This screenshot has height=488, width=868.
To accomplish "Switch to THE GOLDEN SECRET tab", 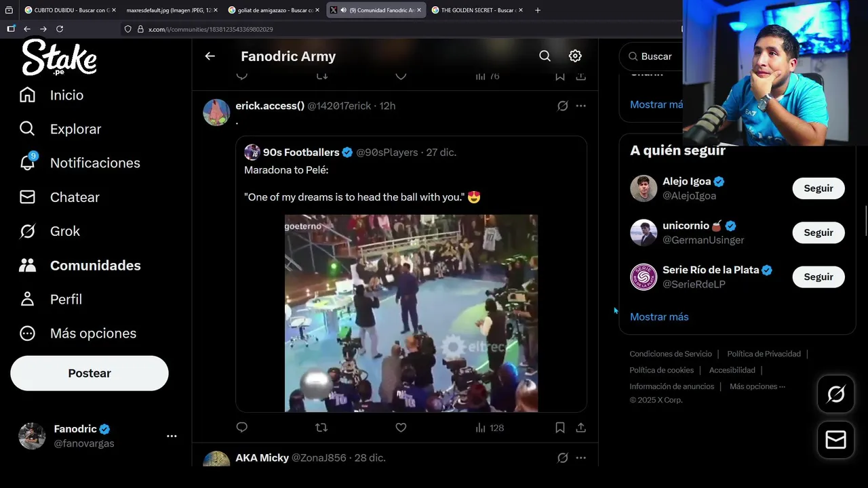I will (x=477, y=10).
